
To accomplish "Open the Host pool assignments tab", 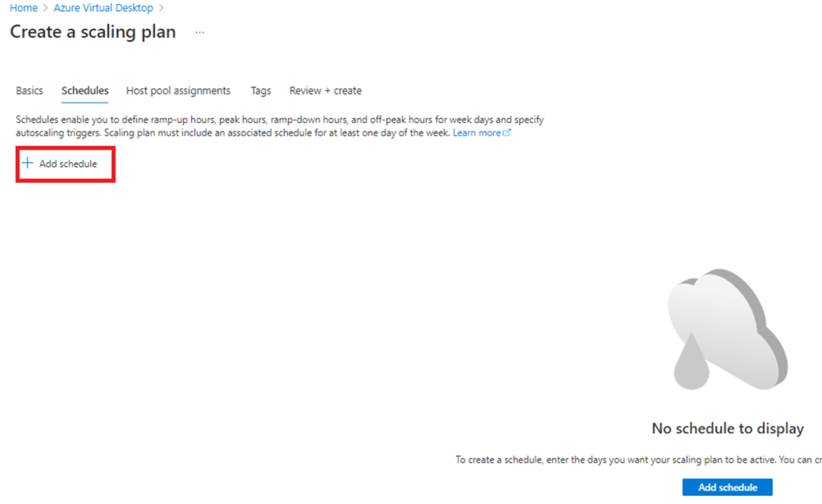I will click(x=178, y=91).
